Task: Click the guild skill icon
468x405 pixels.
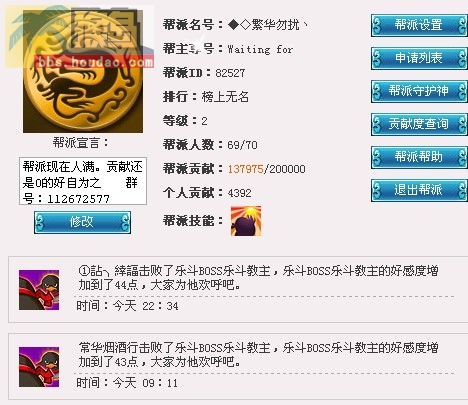Action: tap(246, 221)
